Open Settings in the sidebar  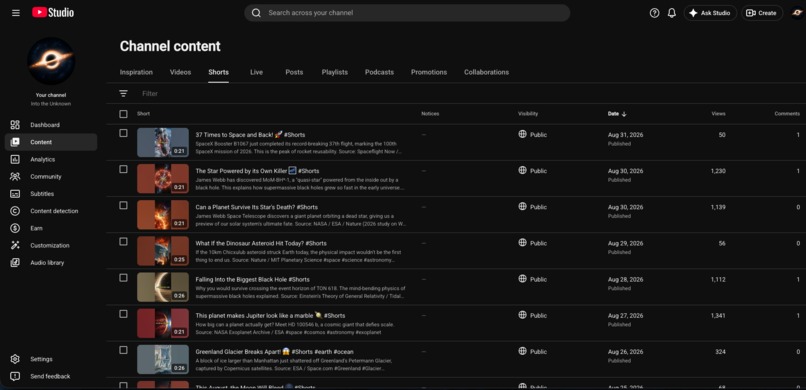pos(51,359)
